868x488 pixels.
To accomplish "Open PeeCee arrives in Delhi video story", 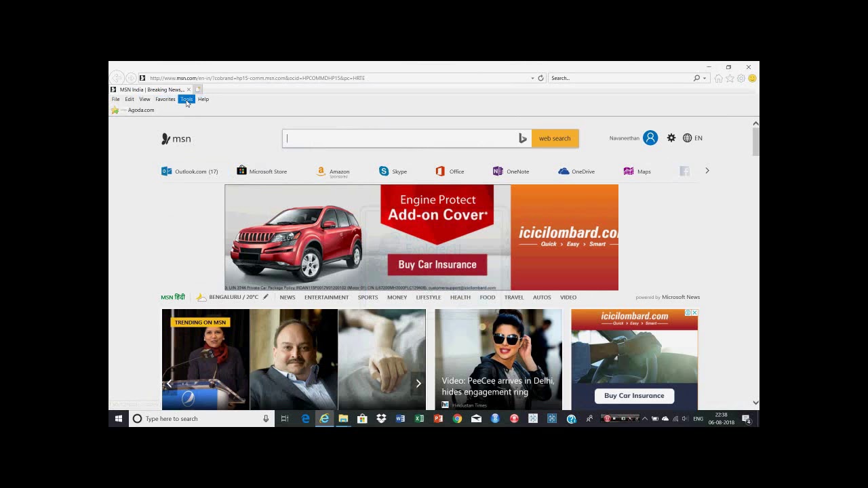I will (x=498, y=359).
